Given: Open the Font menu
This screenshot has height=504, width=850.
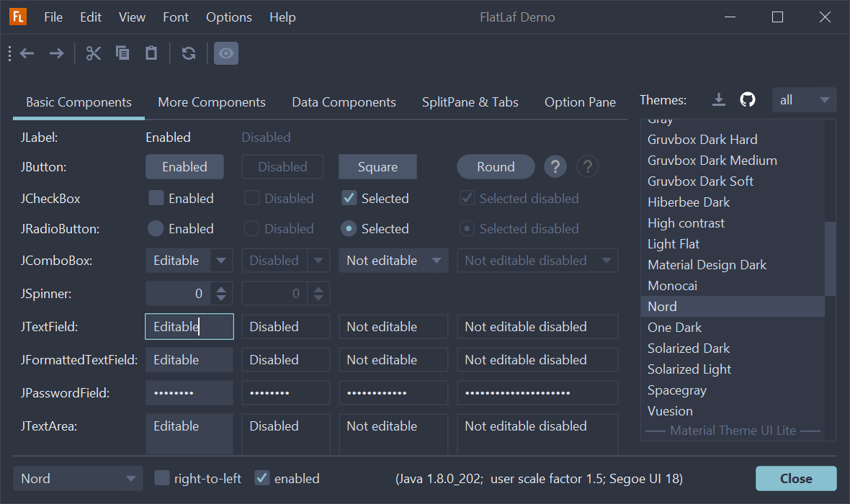Looking at the screenshot, I should 176,17.
